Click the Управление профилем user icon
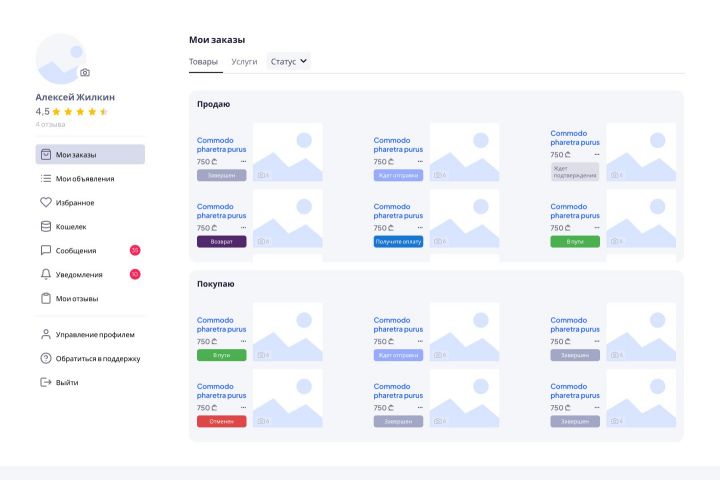 click(x=45, y=334)
